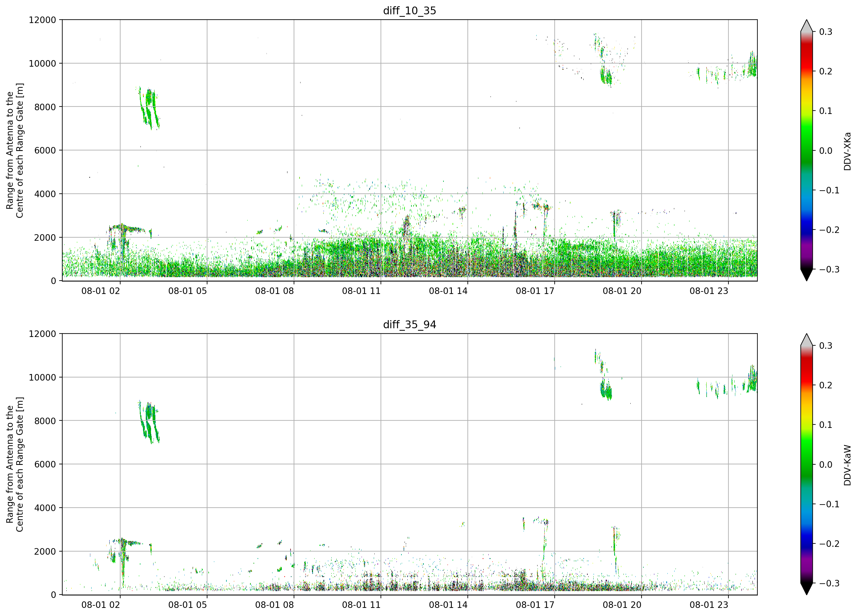This screenshot has width=858, height=616.
Task: Click the 6000 y-tick in diff_10_35 plot
Action: 45,150
